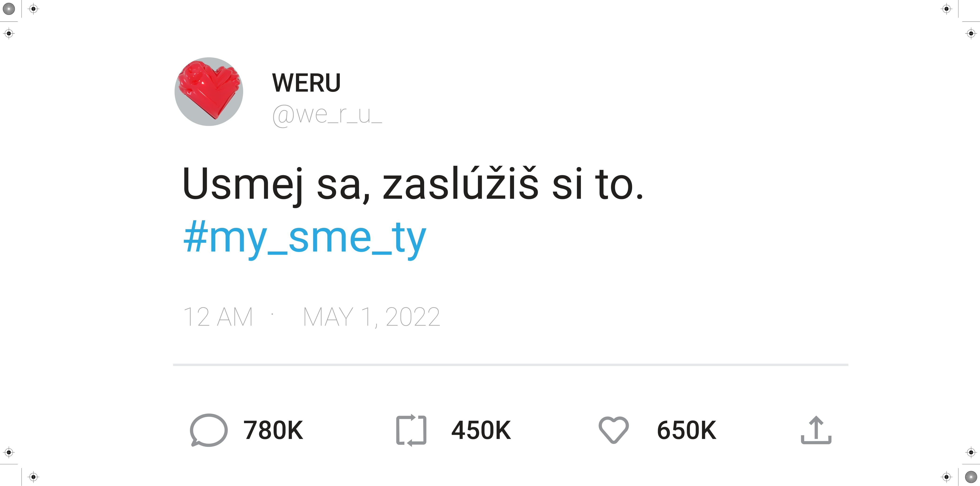This screenshot has width=980, height=486.
Task: Open the @we_r_u_ handle
Action: (327, 115)
